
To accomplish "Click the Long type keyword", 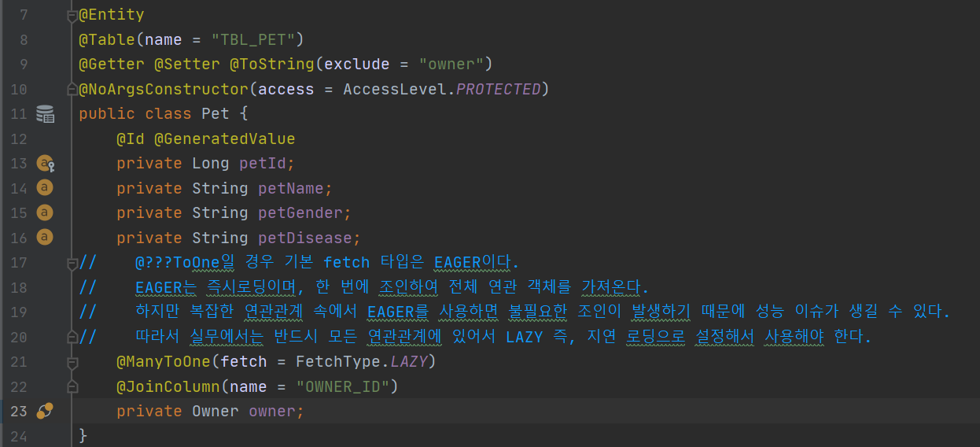I will click(x=211, y=164).
